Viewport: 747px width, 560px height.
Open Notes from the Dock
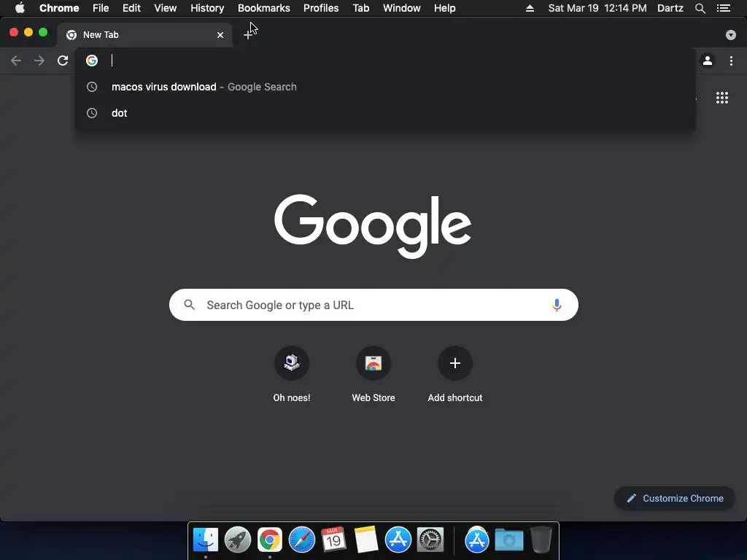366,540
